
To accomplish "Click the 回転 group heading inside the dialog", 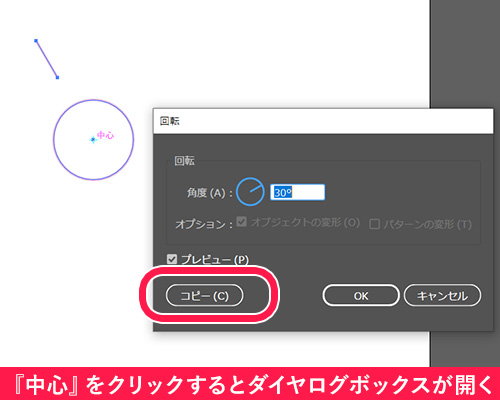I will point(185,161).
